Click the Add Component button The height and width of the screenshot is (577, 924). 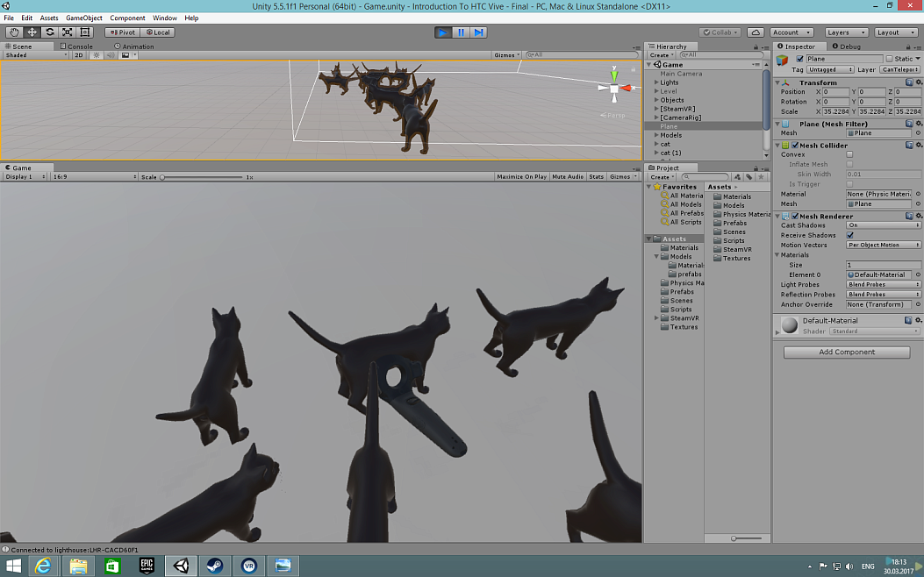pos(847,352)
